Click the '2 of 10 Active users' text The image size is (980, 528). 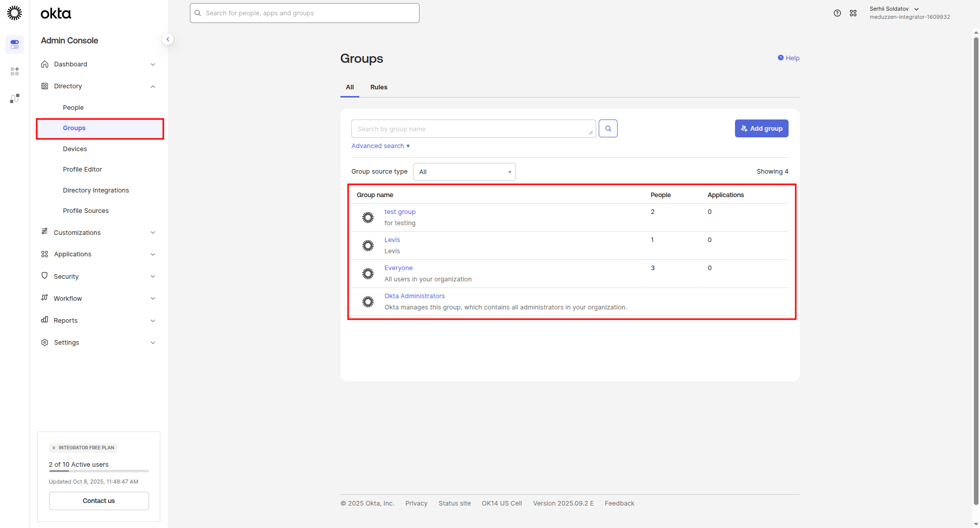tap(79, 465)
